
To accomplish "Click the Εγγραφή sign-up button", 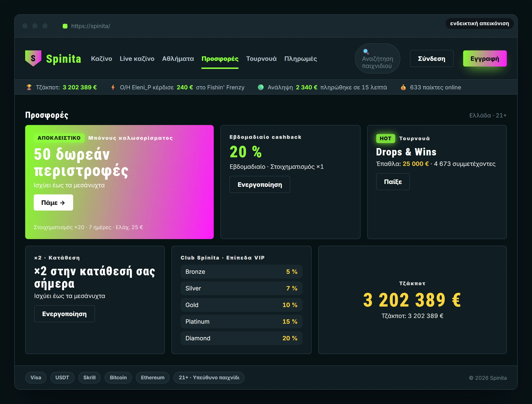I will 485,58.
